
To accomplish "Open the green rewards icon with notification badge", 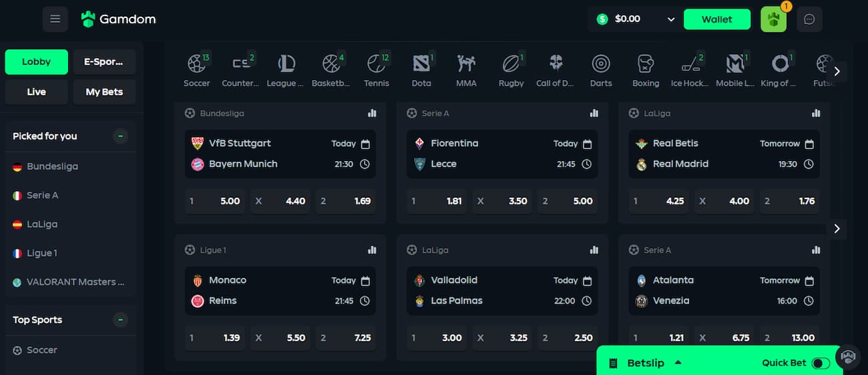I will (774, 19).
